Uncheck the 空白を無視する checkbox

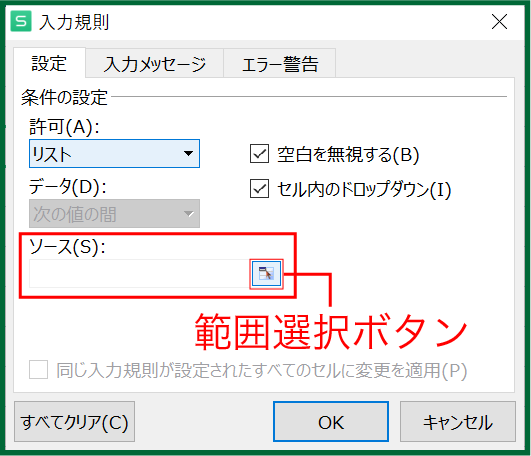point(259,154)
